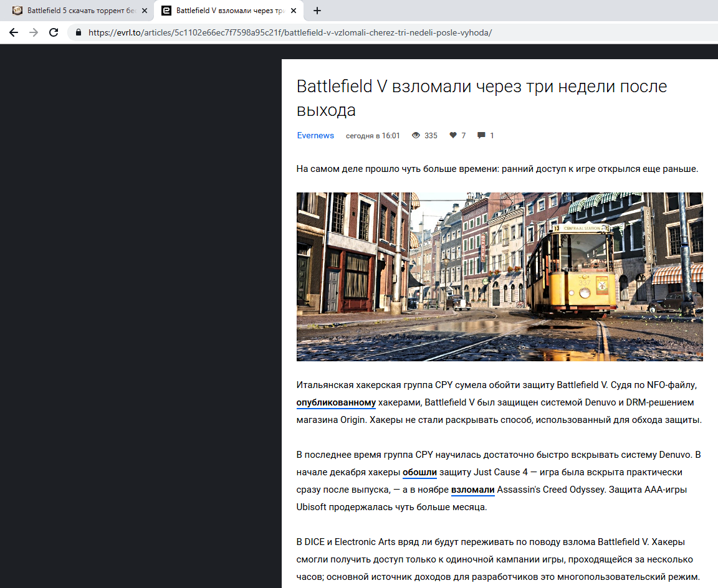Open comments via speech bubble icon
Screen dimensions: 718x588
click(x=481, y=135)
